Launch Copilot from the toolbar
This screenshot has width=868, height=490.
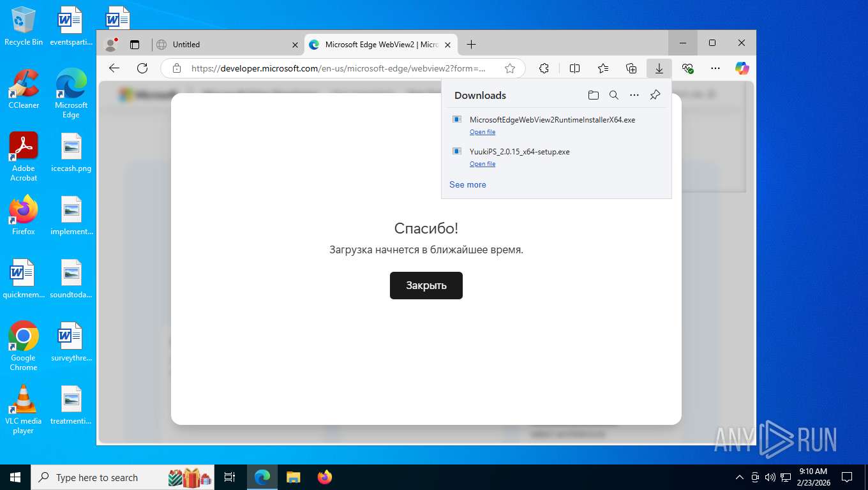(742, 68)
